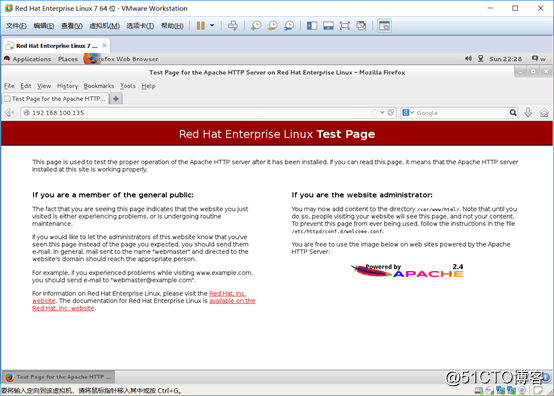Open the user menu in the GNOME bar

pyautogui.click(x=539, y=59)
